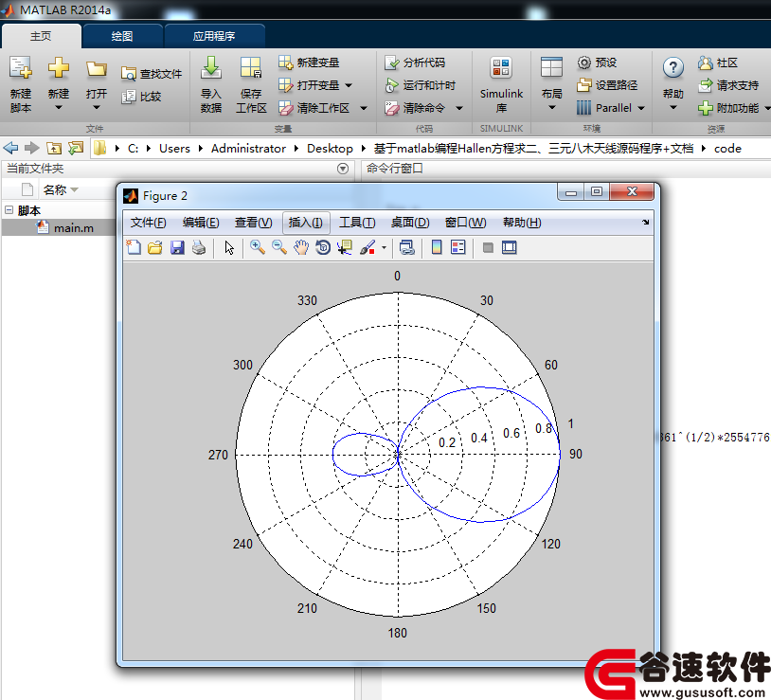Click Save Figure icon in Figure 2 toolbar
The height and width of the screenshot is (700, 771).
point(177,247)
